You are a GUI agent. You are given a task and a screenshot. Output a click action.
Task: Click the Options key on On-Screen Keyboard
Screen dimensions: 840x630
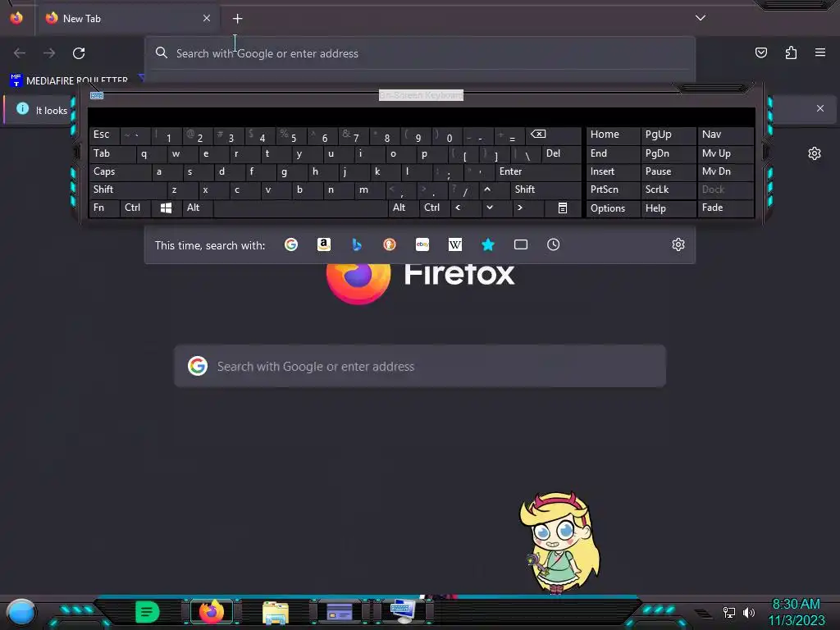(614, 208)
